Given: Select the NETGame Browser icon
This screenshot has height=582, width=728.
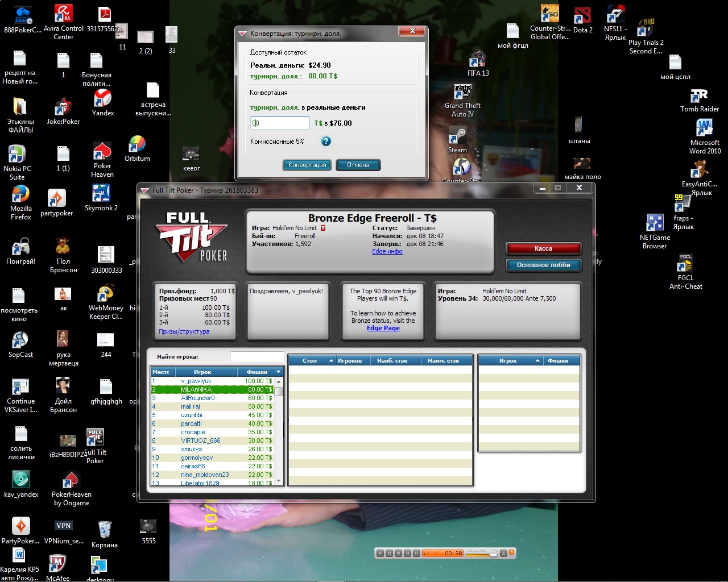Looking at the screenshot, I should [x=655, y=232].
